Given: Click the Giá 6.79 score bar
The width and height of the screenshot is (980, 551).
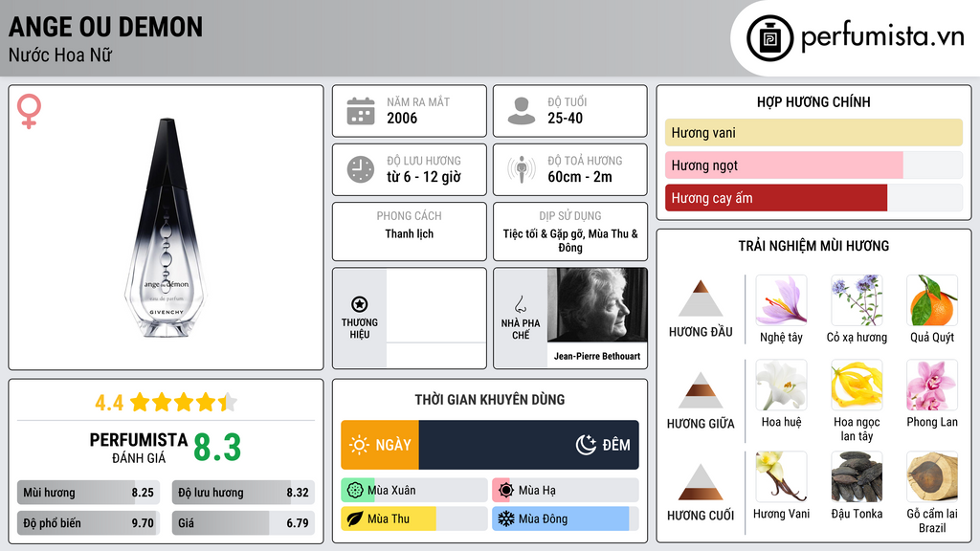Looking at the screenshot, I should (244, 523).
